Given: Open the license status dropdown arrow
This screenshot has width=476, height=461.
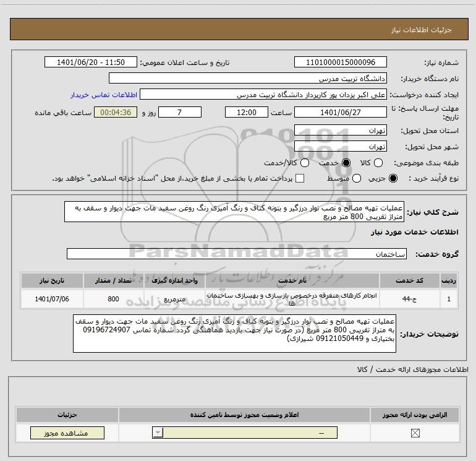Looking at the screenshot, I should (158, 433).
